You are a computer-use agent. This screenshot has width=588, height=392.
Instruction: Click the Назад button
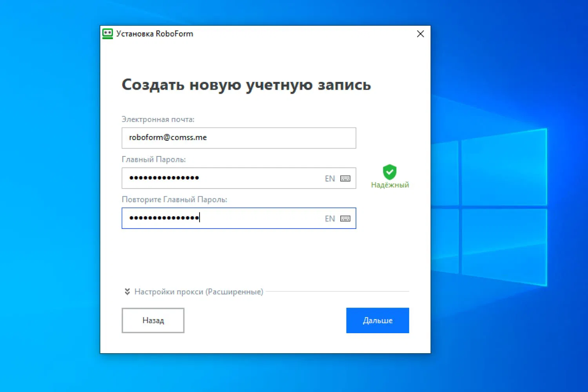[153, 320]
